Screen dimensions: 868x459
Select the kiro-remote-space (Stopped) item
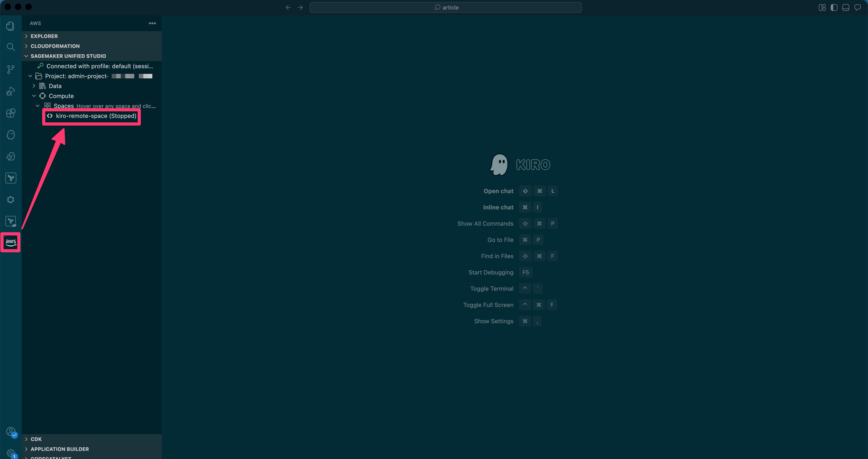tap(92, 116)
